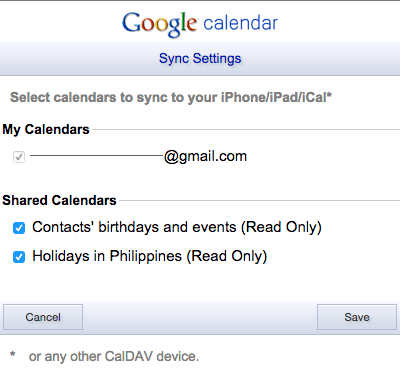The image size is (400, 374).
Task: Click the "or any other CalDAV device" footnote
Action: click(114, 356)
